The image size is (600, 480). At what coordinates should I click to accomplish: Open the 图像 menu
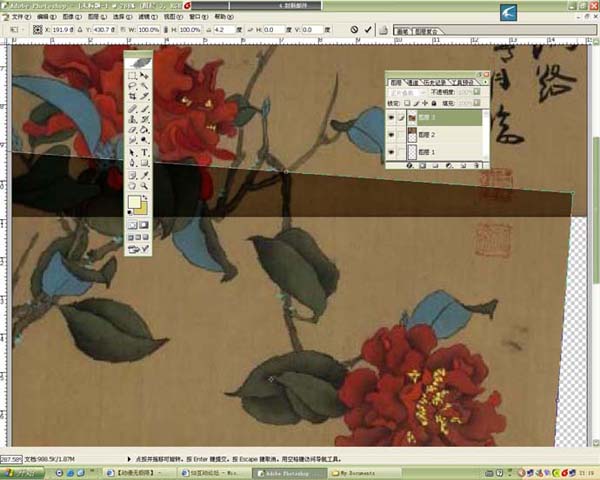coord(72,17)
